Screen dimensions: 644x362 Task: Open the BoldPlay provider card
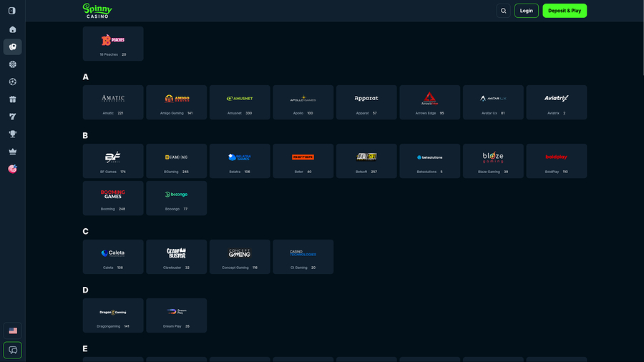[x=557, y=161]
